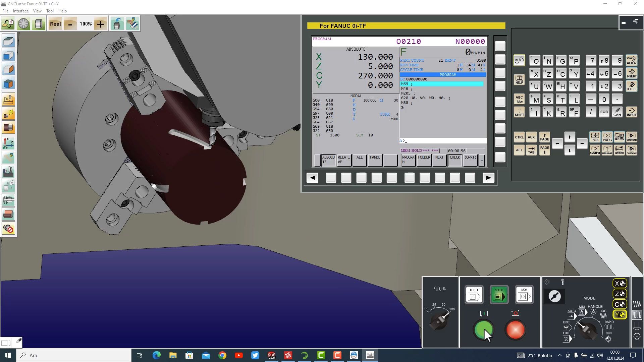Click the tool path cleaning icon
Viewport: 644px width, 362px height.
point(132,24)
